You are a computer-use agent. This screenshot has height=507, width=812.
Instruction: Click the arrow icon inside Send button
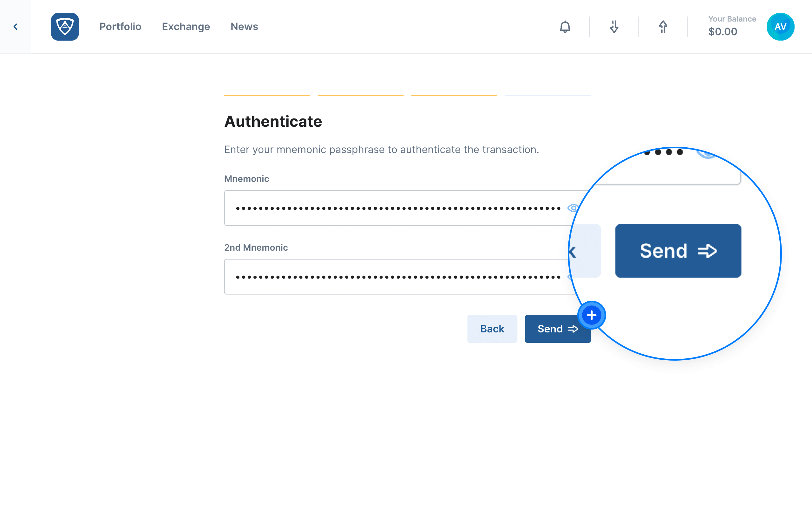(x=573, y=329)
